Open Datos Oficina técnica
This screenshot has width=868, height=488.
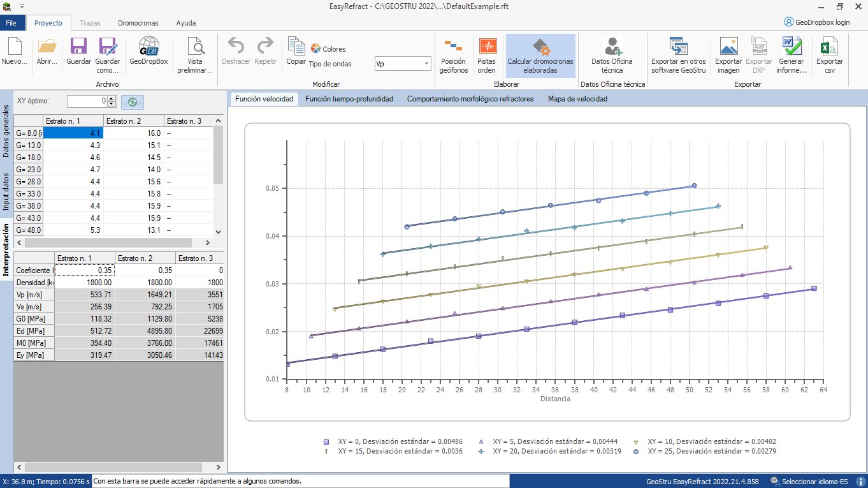click(612, 55)
